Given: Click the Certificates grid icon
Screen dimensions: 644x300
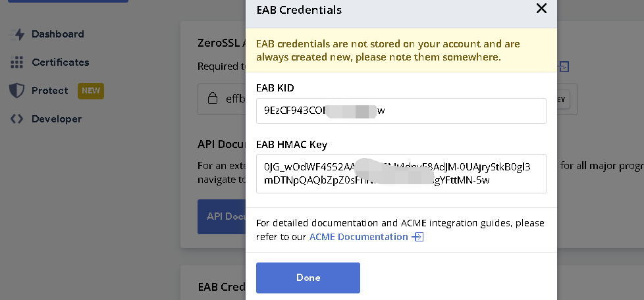Looking at the screenshot, I should pos(17,63).
